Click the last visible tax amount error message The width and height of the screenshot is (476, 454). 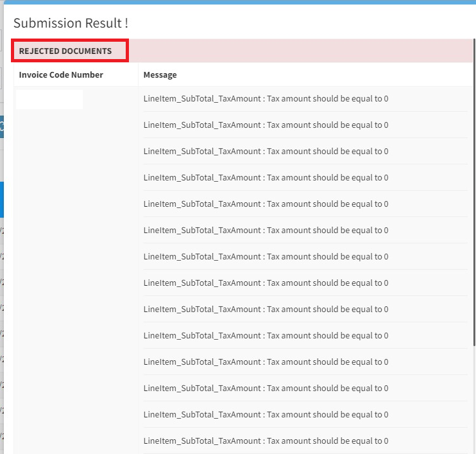[x=266, y=441]
